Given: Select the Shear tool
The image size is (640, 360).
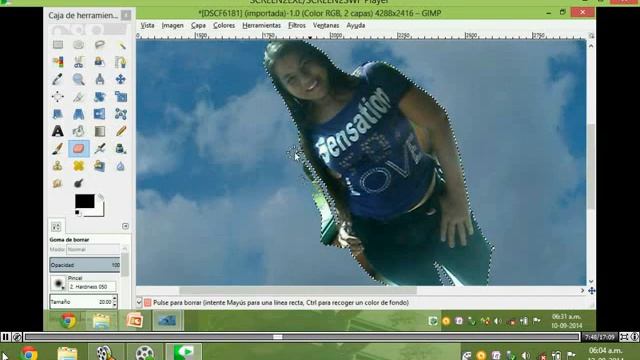Looking at the screenshot, I should pos(58,113).
